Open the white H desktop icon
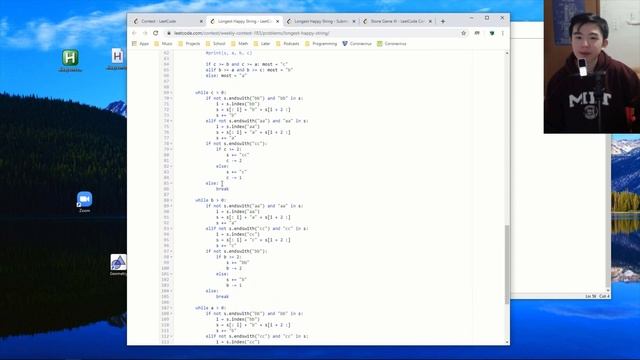Screen dimensions: 640x360 (x=117, y=59)
